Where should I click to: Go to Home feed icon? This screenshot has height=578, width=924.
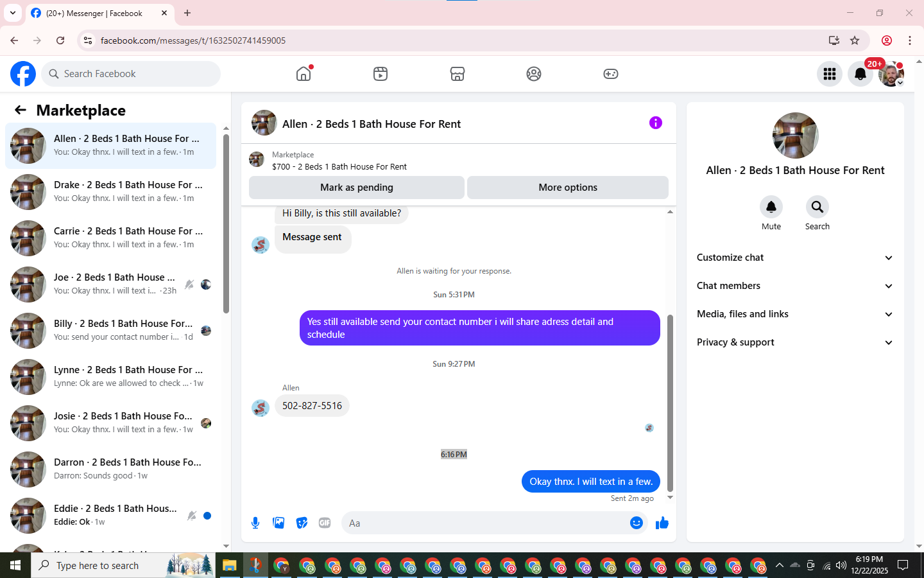pos(304,74)
